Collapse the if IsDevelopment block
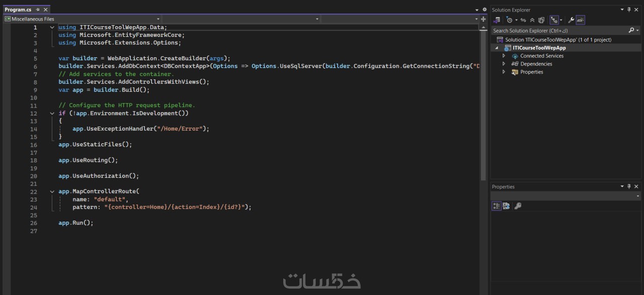This screenshot has height=295, width=644. [x=52, y=113]
